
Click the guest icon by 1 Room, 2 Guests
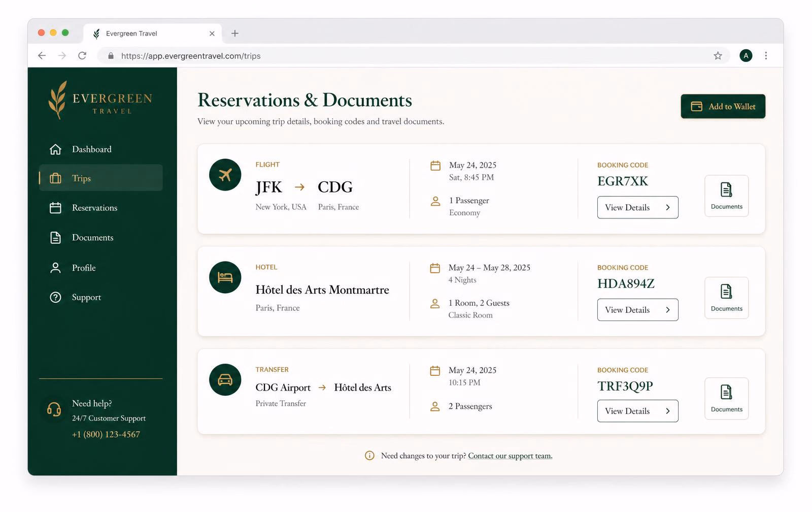pyautogui.click(x=435, y=304)
